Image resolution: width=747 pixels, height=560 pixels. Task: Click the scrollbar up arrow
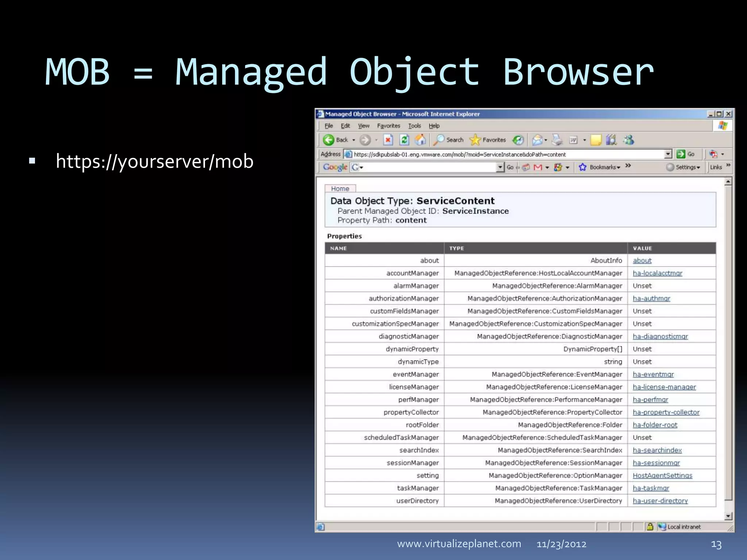(x=728, y=181)
